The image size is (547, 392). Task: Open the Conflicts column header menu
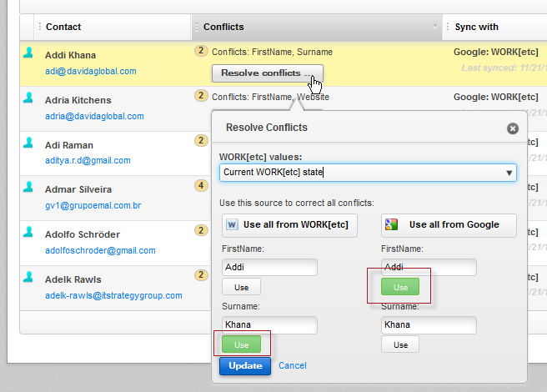click(x=435, y=28)
